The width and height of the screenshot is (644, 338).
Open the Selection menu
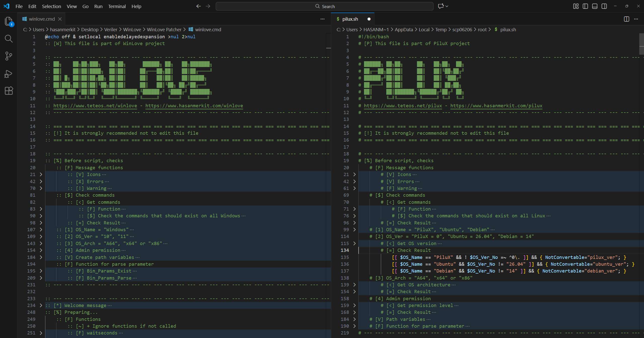(51, 6)
